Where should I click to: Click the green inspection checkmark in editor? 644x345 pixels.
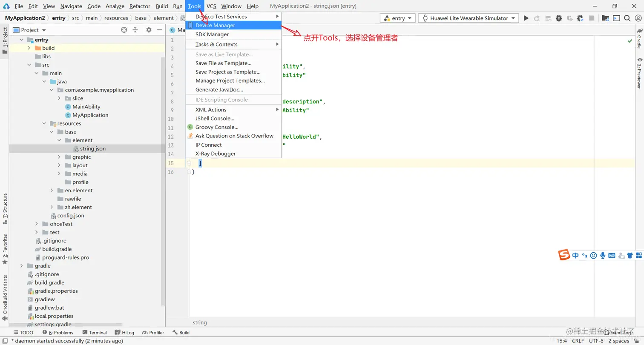630,41
